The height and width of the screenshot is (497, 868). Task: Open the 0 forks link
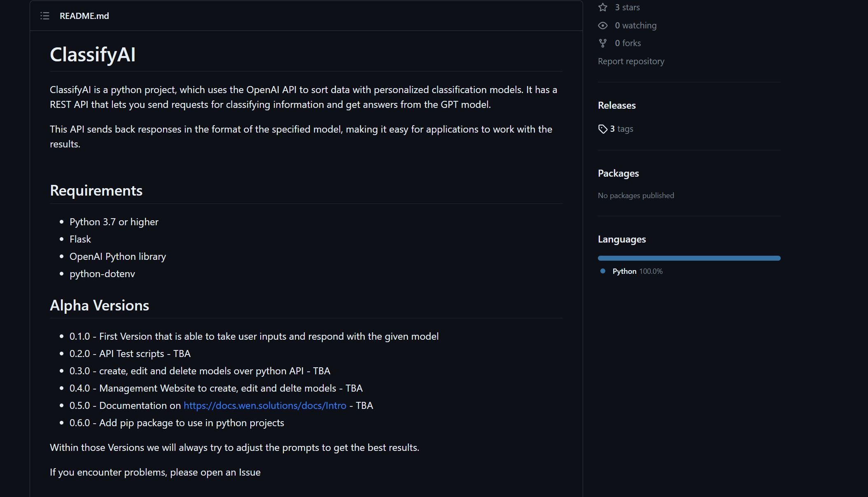pyautogui.click(x=628, y=43)
